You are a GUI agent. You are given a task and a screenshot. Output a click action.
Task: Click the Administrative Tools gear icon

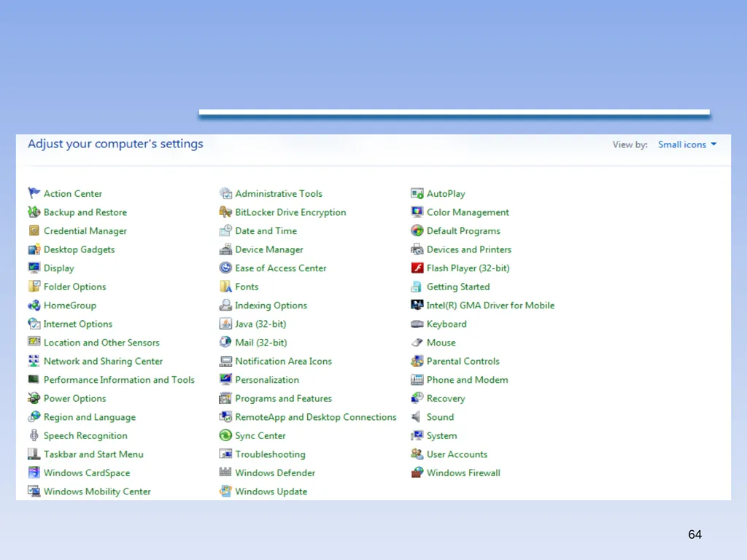click(225, 193)
